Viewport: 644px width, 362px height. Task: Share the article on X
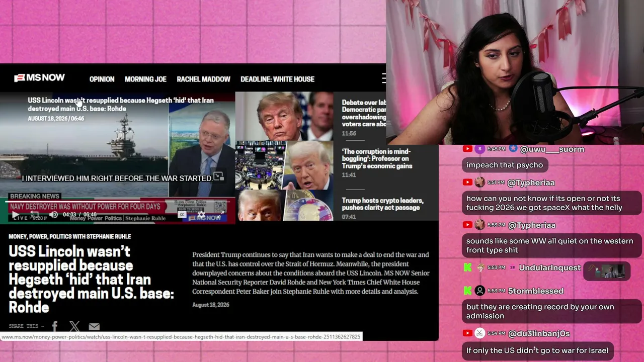coord(74,326)
